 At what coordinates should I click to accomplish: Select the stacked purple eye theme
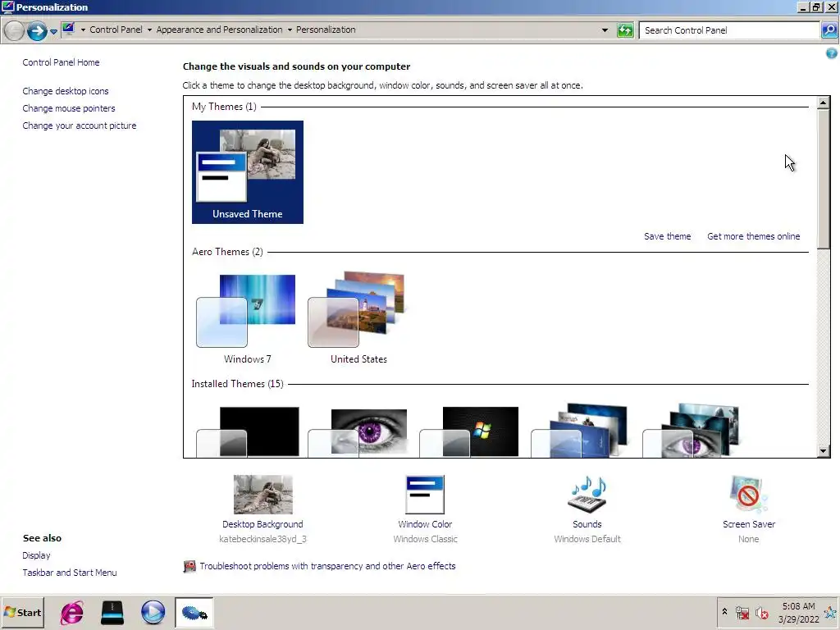691,430
